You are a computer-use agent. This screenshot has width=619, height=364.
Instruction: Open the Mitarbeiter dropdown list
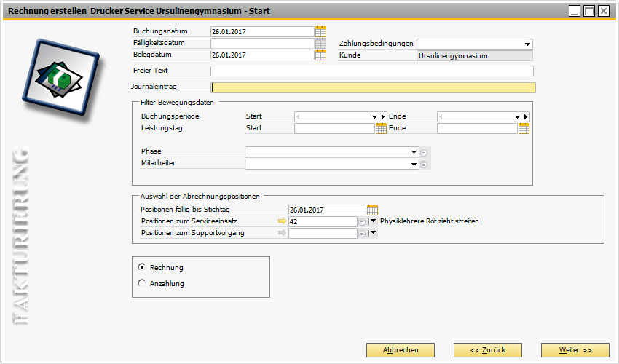(414, 164)
